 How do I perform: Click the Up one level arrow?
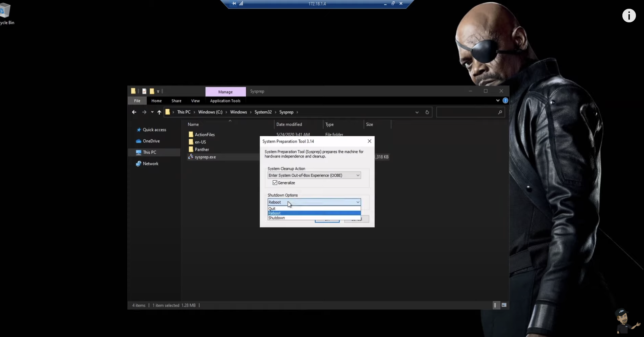coord(159,112)
